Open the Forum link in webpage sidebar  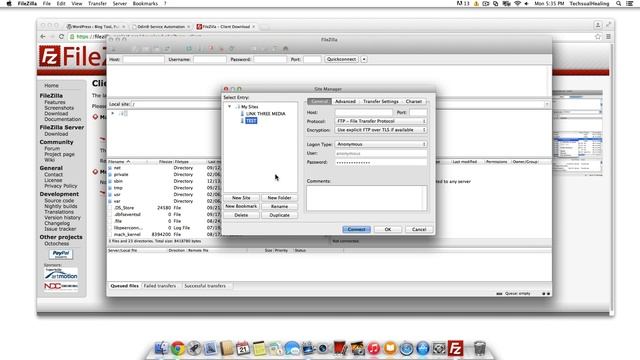pyautogui.click(x=52, y=149)
